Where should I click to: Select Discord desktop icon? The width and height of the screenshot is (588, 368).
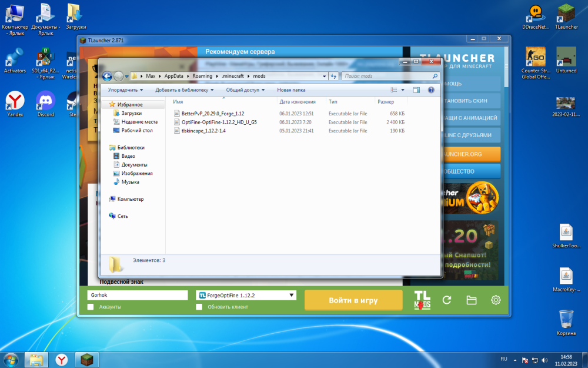45,104
